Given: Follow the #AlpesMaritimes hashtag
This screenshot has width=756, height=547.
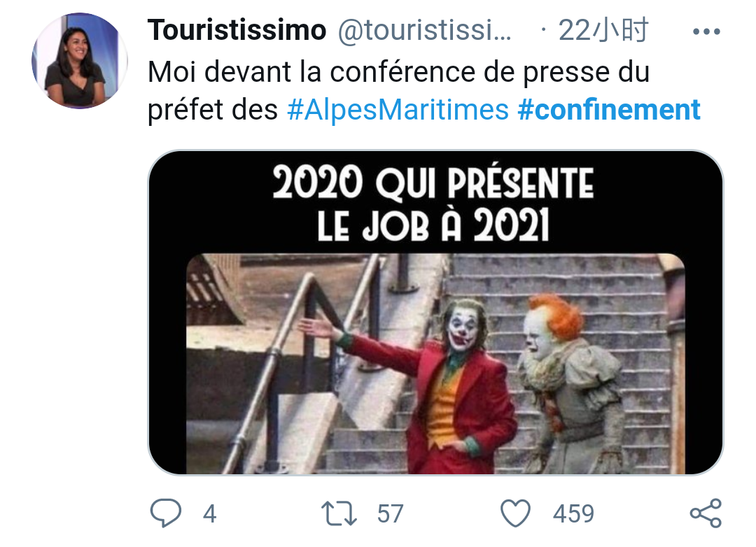Looking at the screenshot, I should pyautogui.click(x=398, y=109).
